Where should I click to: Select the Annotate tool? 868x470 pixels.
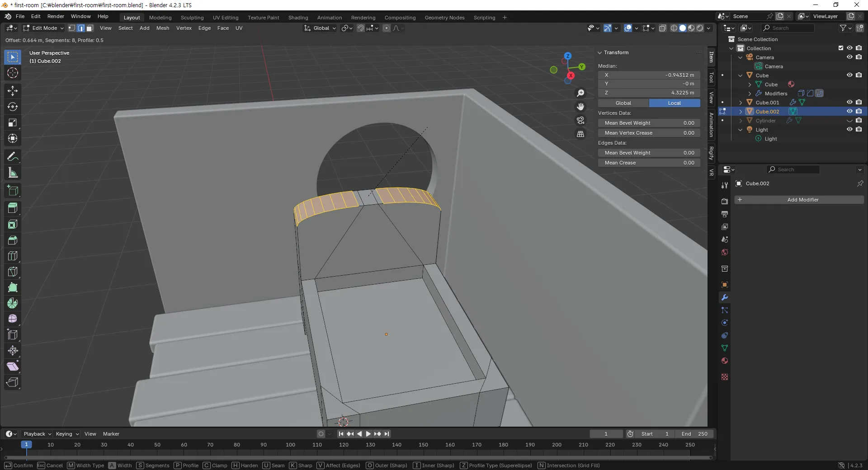13,156
